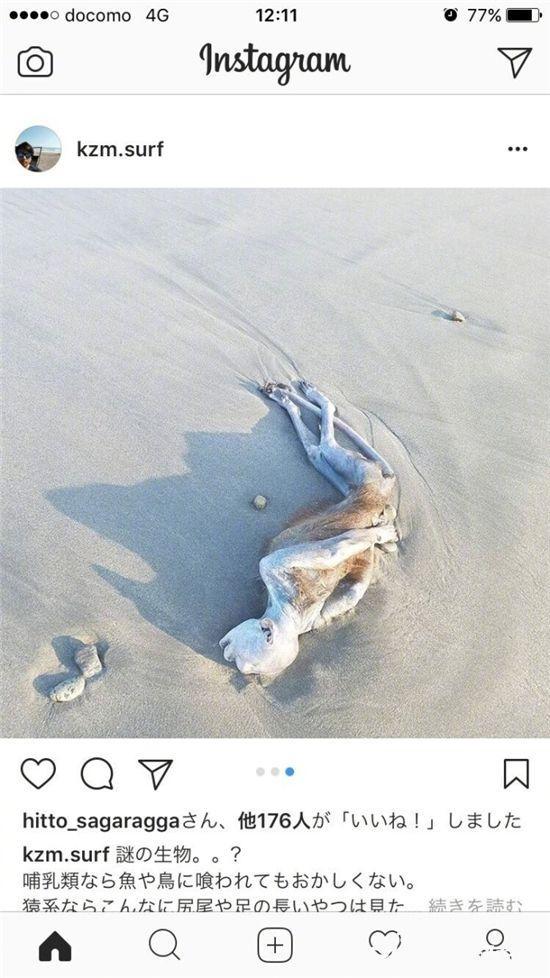This screenshot has height=978, width=550.
Task: Create a new post with the plus icon
Action: tap(275, 946)
